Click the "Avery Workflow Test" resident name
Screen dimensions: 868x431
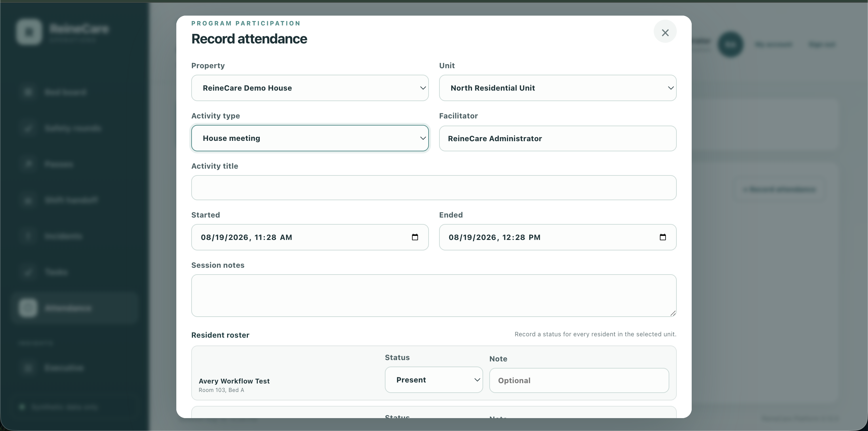[234, 381]
